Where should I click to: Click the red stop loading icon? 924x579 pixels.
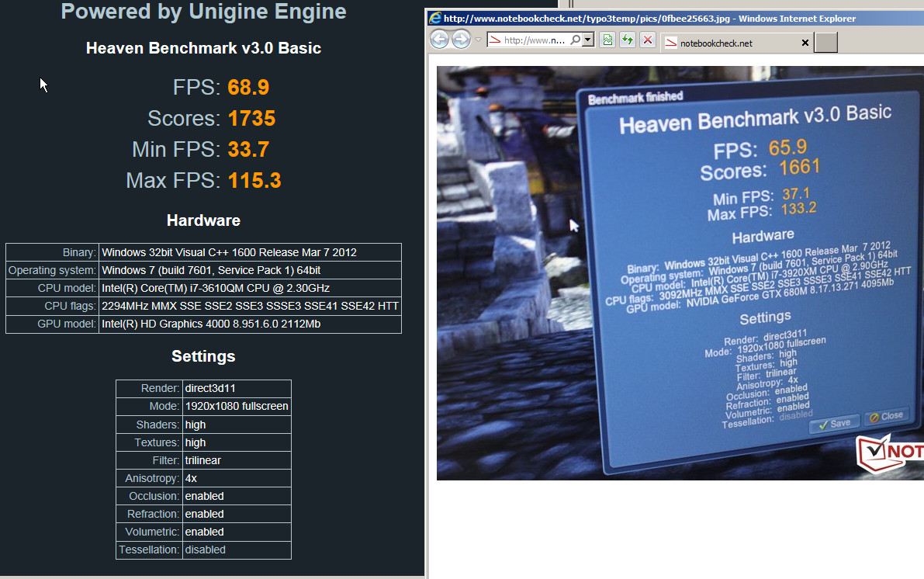pos(648,40)
